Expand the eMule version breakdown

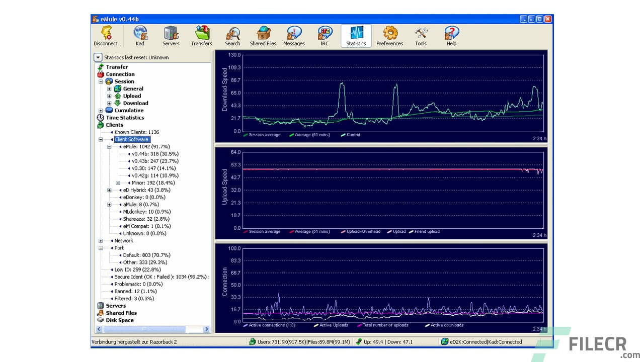[x=109, y=146]
